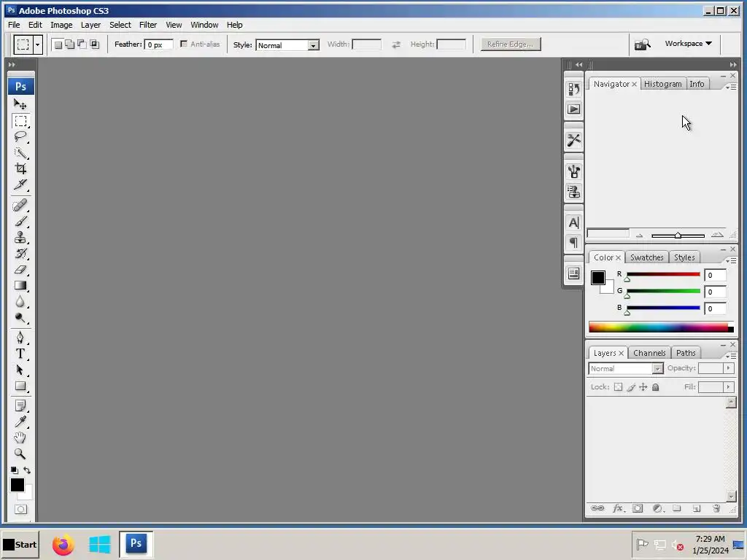Open the Layers panel options menu
The width and height of the screenshot is (747, 560).
731,356
